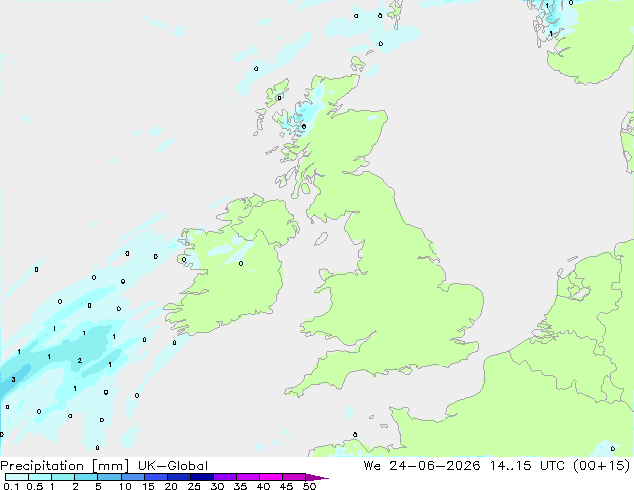This screenshot has width=634, height=490.
Task: Click the legend label '10'
Action: pos(125,486)
